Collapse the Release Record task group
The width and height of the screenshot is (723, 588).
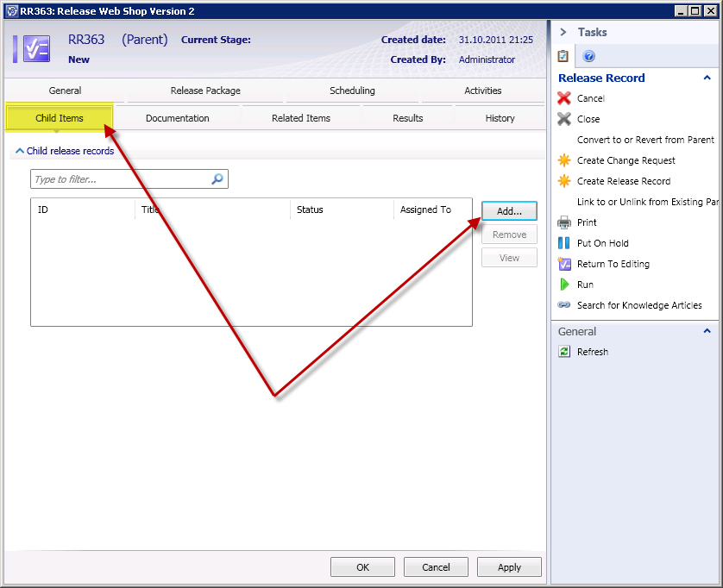click(x=707, y=78)
